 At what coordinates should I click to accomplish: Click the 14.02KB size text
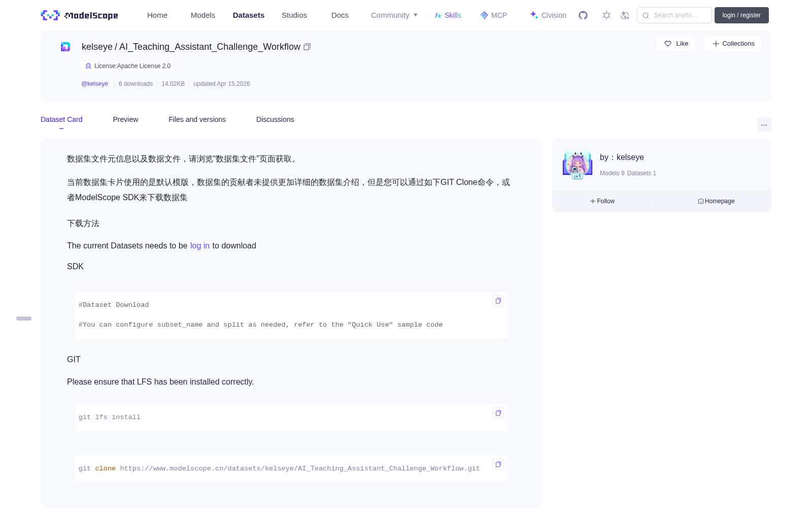[x=173, y=84]
